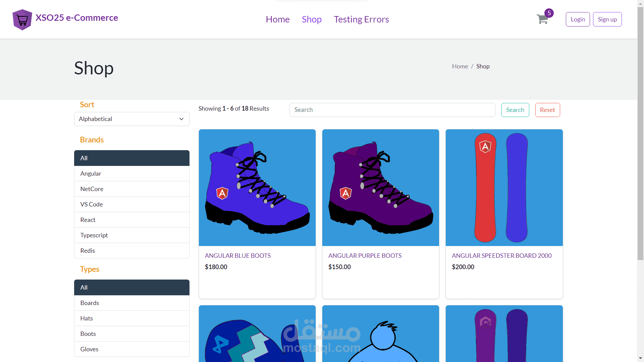Open the Testing Errors nav item
Viewport: 644px width, 362px height.
pyautogui.click(x=361, y=19)
